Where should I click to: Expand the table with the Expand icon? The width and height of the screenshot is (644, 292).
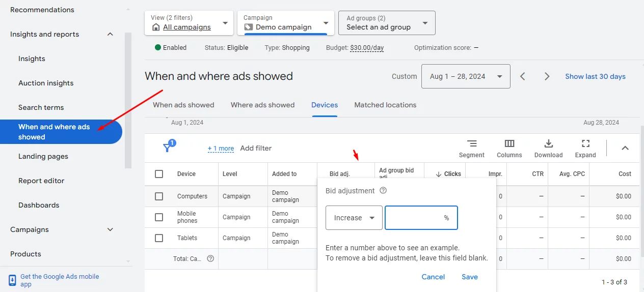(x=585, y=144)
